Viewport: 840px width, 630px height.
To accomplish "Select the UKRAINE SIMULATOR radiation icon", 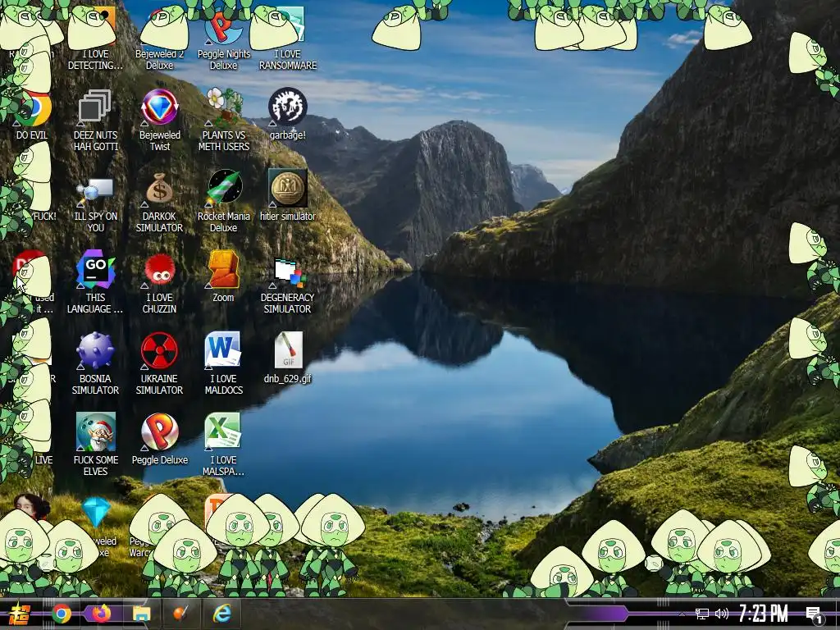I will (159, 351).
